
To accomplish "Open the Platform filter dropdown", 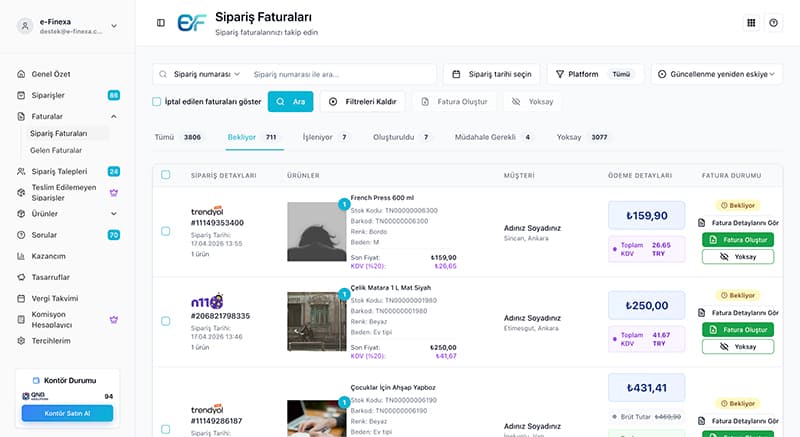I will click(595, 74).
